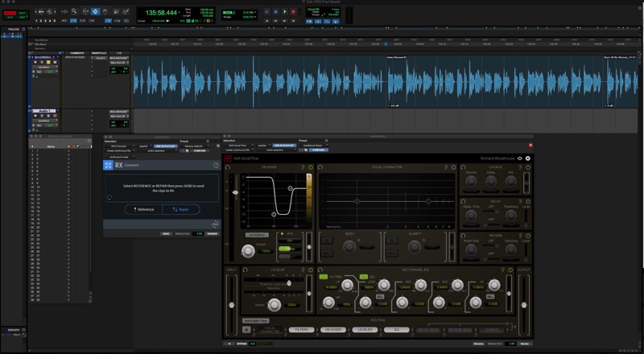Click the RX Connect logo icon

[108, 165]
